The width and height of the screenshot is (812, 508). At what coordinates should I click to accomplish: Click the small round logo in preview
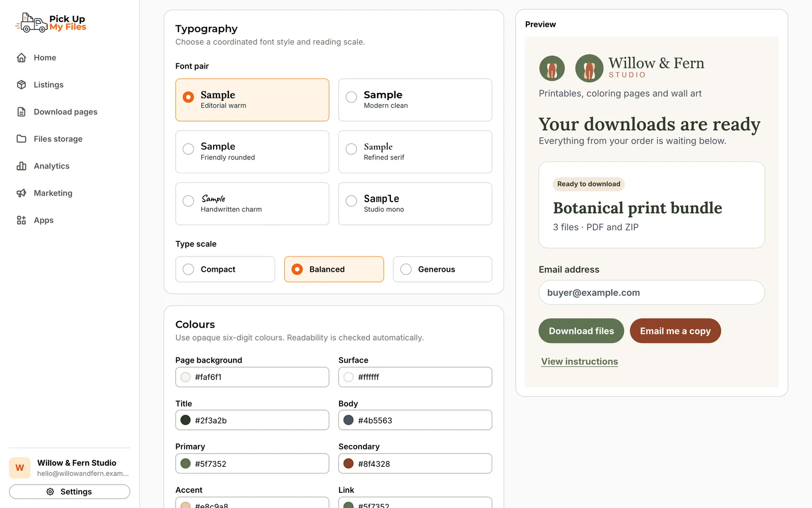click(x=552, y=68)
